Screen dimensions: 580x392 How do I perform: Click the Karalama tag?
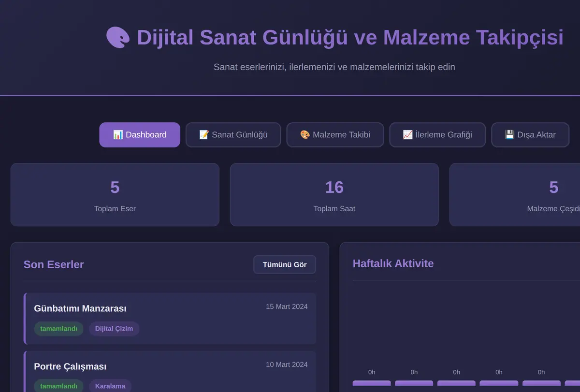110,386
